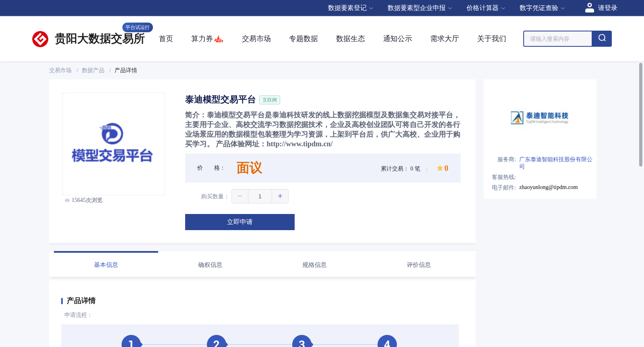Open 交易市场 in the navigation bar

(256, 39)
